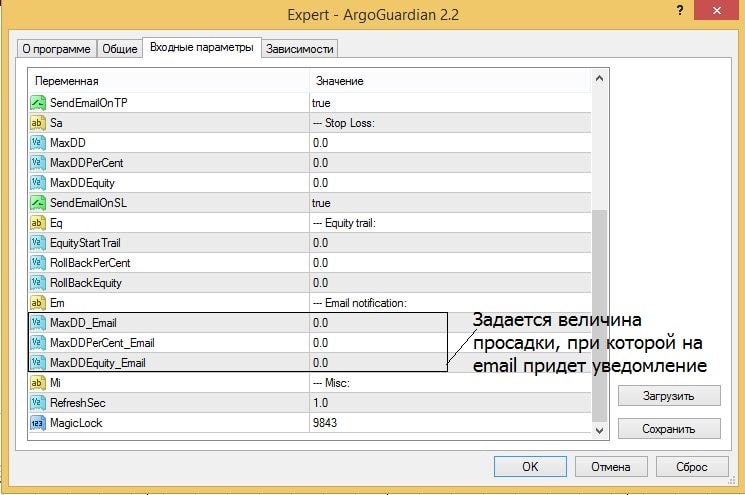Click the Значение column header

coord(450,81)
